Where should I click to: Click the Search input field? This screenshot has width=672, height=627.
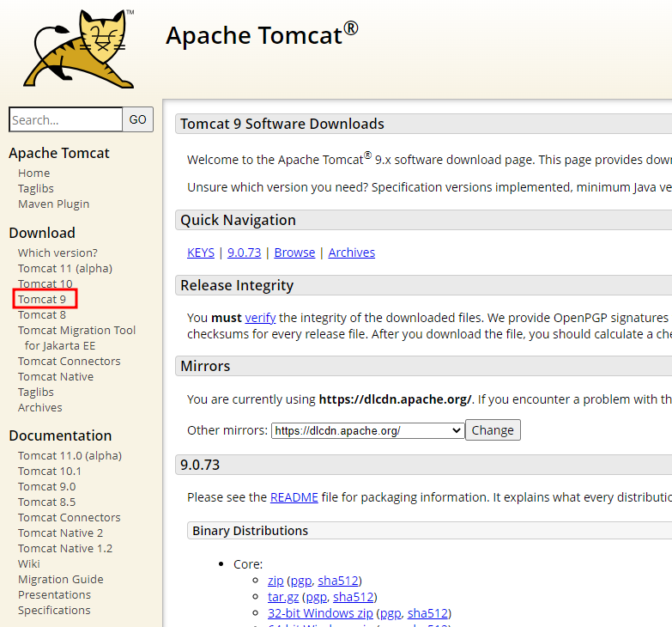point(65,119)
